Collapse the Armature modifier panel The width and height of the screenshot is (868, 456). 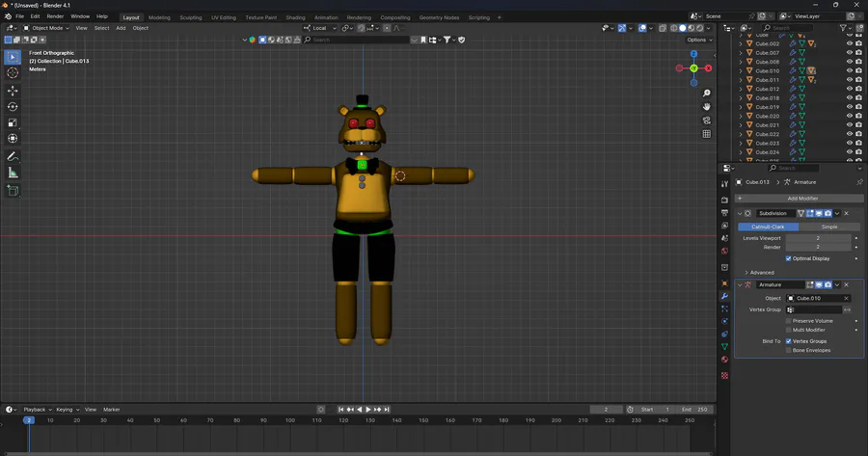(x=740, y=285)
